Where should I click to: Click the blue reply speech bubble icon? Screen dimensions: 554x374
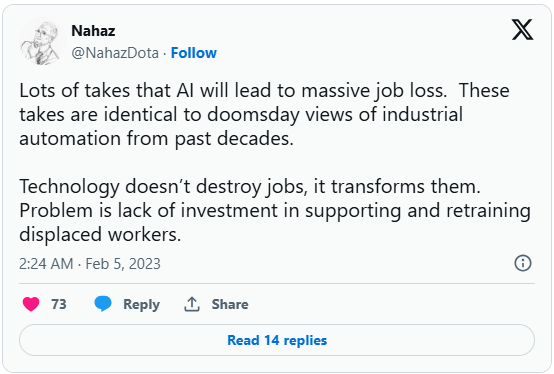point(103,304)
